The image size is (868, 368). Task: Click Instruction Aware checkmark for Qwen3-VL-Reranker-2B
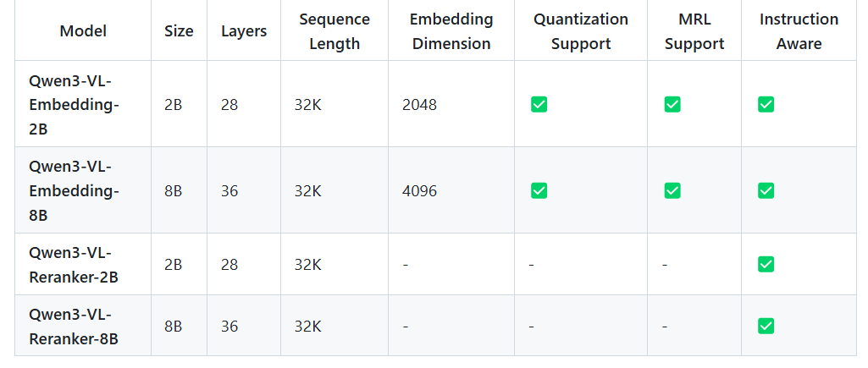pyautogui.click(x=766, y=264)
